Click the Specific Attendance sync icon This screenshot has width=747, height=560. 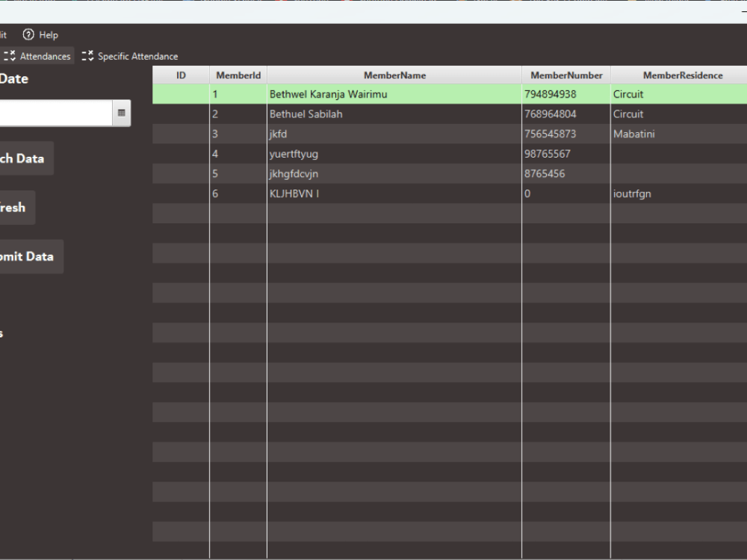[87, 55]
